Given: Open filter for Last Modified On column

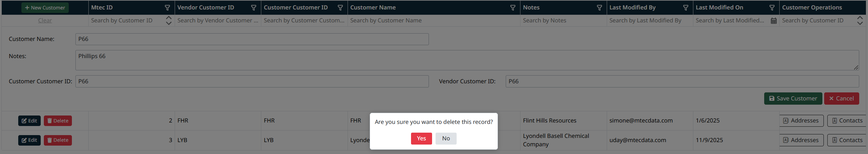Looking at the screenshot, I should (x=772, y=8).
